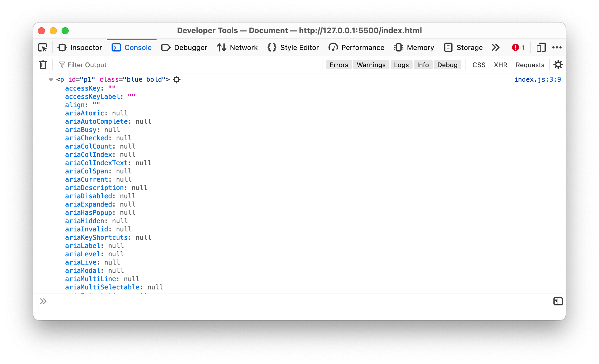Switch to the Console tab
The height and width of the screenshot is (364, 599).
point(138,47)
